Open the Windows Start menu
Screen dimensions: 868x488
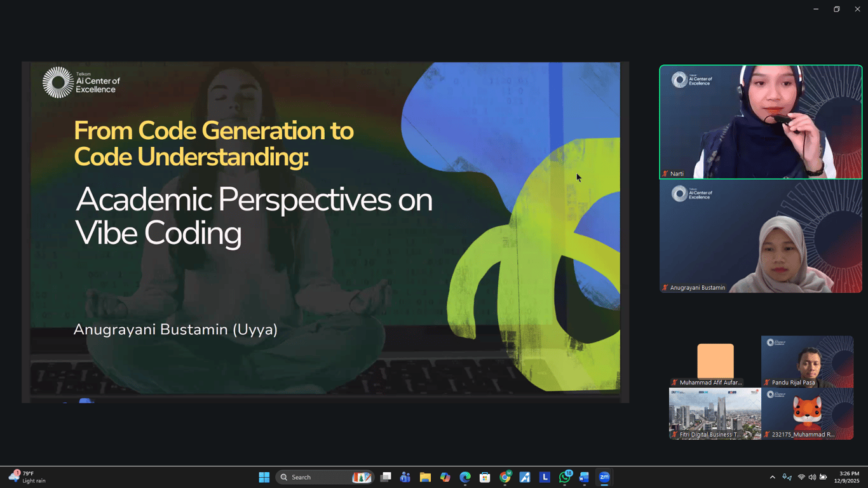tap(264, 477)
